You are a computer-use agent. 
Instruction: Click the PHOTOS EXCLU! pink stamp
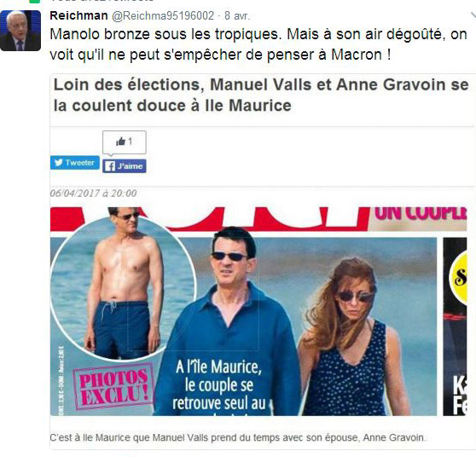(113, 386)
